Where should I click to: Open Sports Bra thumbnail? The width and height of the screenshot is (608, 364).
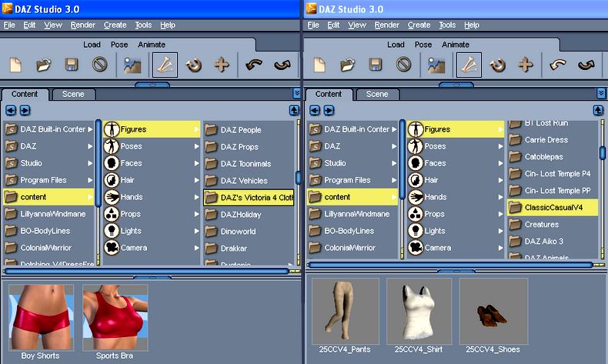pyautogui.click(x=115, y=317)
